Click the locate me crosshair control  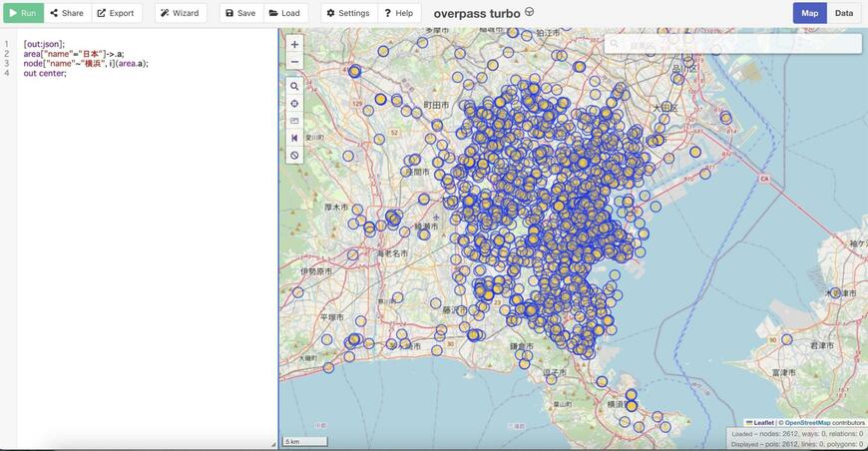294,104
